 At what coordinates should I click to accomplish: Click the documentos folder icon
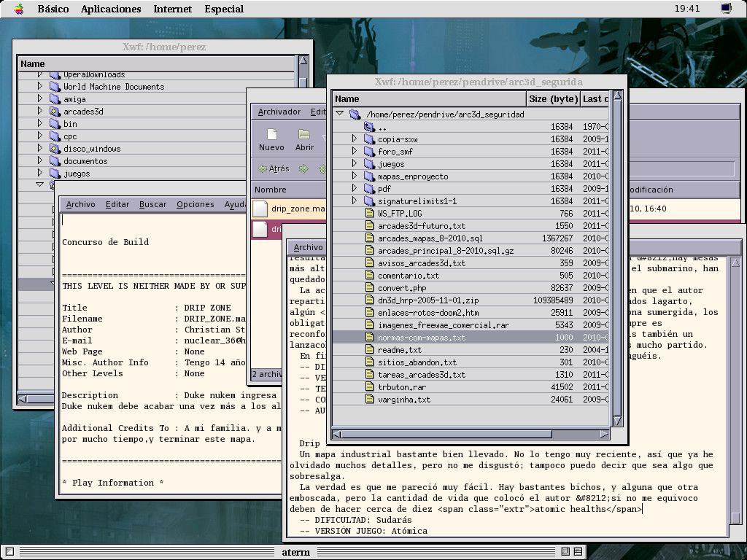(55, 161)
